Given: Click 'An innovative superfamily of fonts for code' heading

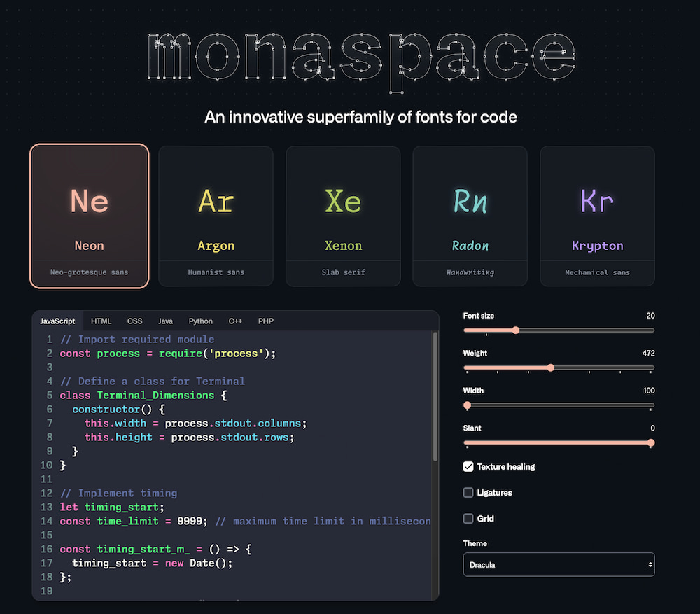Looking at the screenshot, I should point(360,117).
